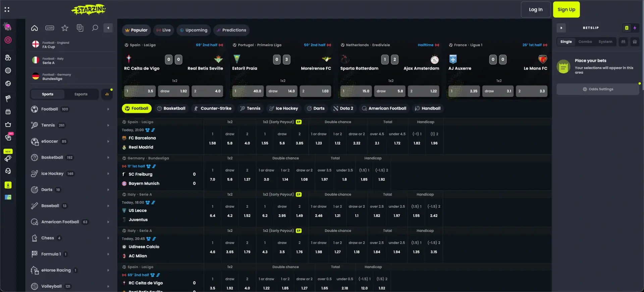Viewport: 644px width, 292px height.
Task: Open the home icon in sports navigation
Action: click(35, 28)
